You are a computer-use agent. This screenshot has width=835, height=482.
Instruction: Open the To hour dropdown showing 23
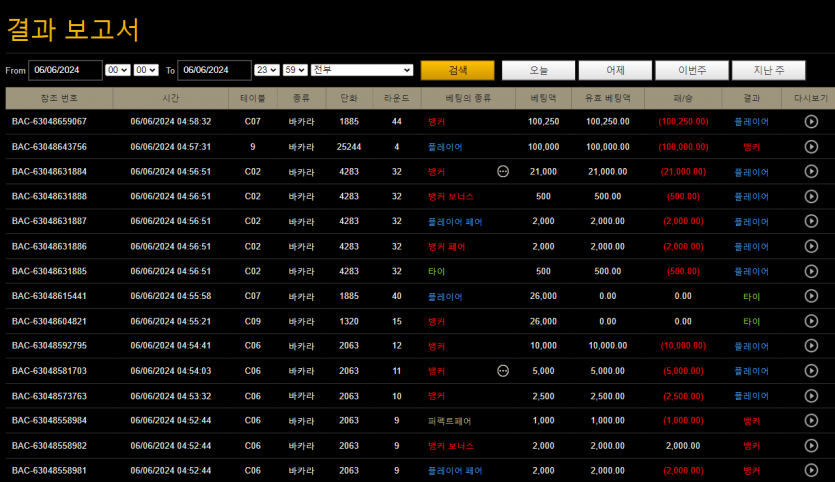coord(267,70)
